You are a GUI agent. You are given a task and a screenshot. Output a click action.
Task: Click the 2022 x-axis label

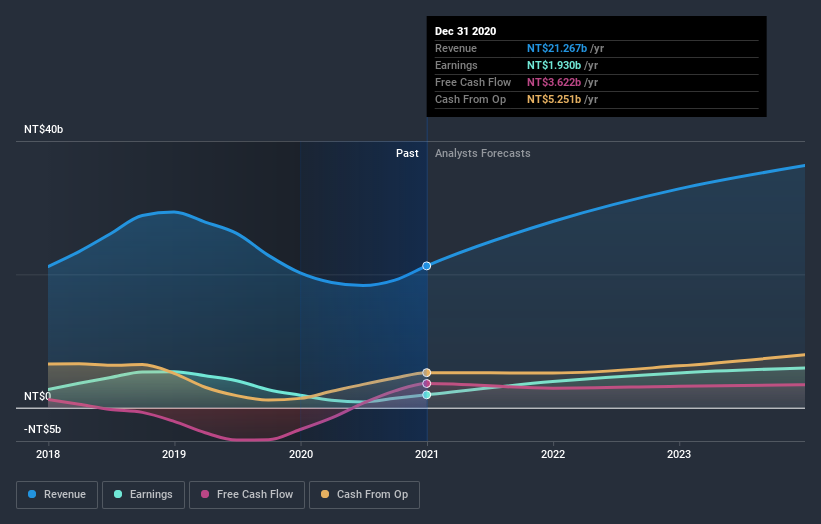coord(553,454)
